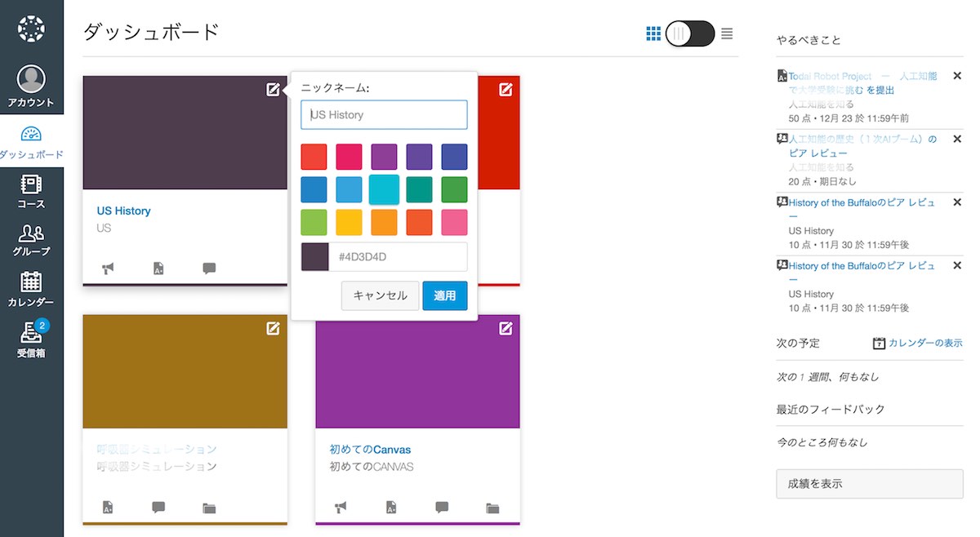Click edit icon on red course card

click(x=506, y=90)
